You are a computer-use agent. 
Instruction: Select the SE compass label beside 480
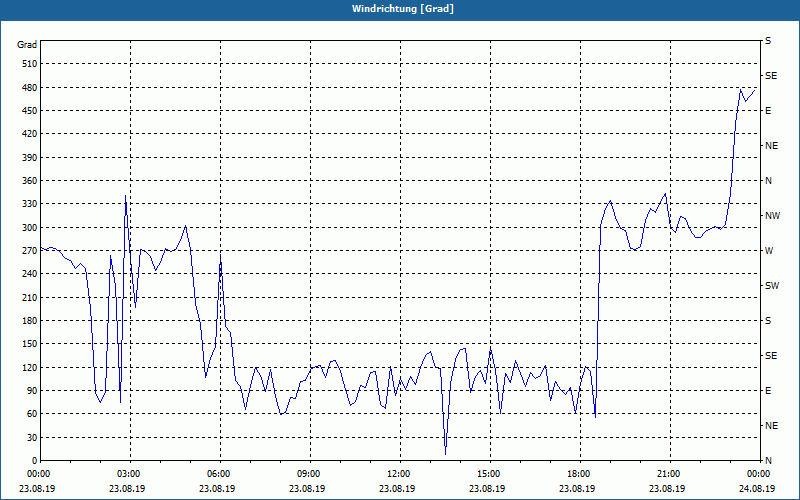[771, 76]
